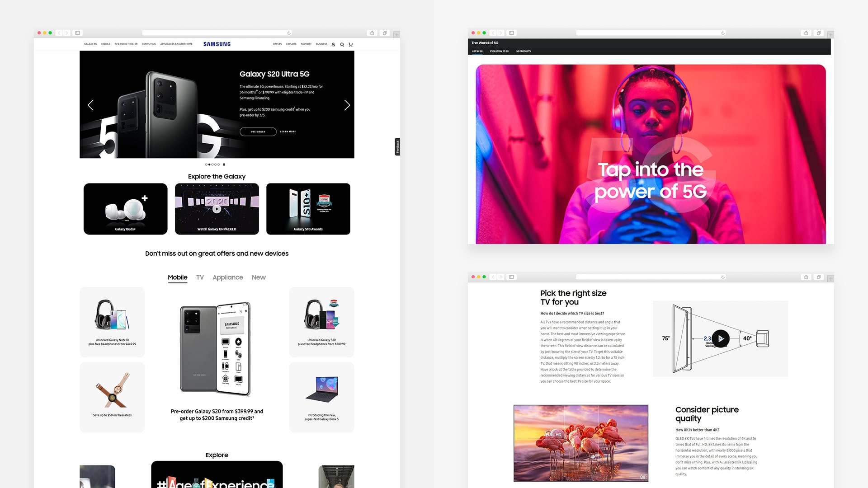Reload page in the top-right browser window
The height and width of the screenshot is (488, 868).
pos(723,33)
